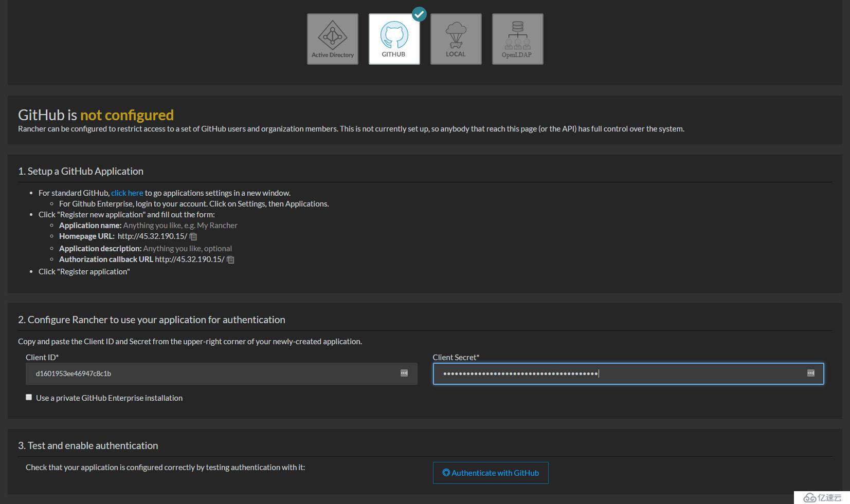The image size is (850, 504).
Task: Select the GitHub auth provider tile
Action: pyautogui.click(x=394, y=39)
